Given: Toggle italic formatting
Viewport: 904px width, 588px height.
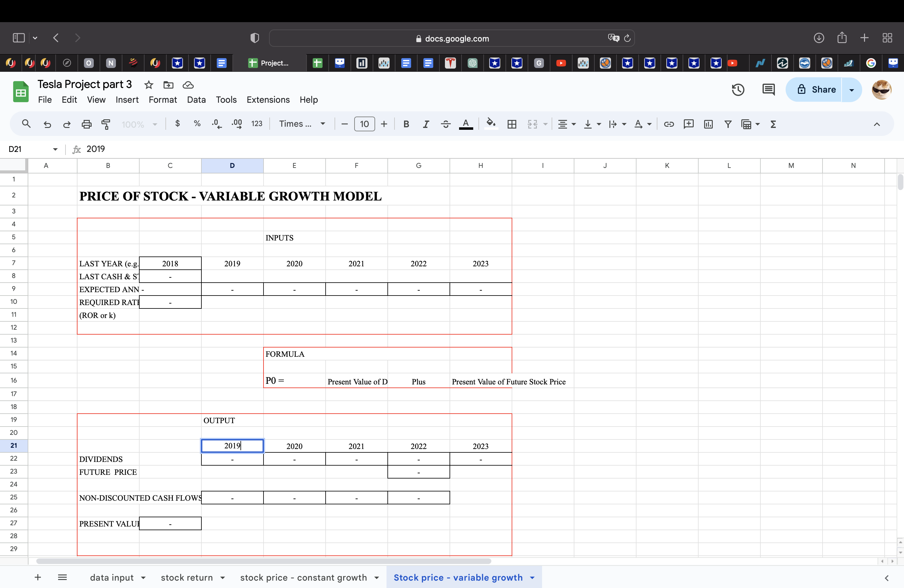Looking at the screenshot, I should point(426,124).
